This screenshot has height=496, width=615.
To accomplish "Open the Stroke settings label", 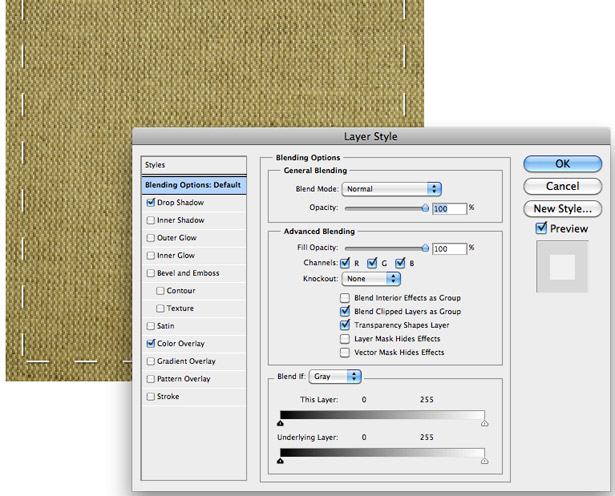I will tap(168, 396).
